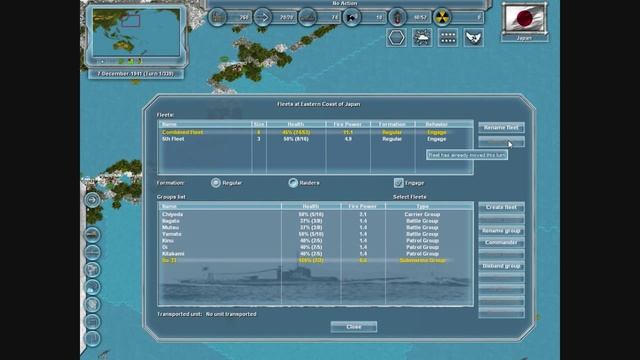Click the round arrow end-turn icon on left sidebar
The height and width of the screenshot is (360, 640).
93,200
